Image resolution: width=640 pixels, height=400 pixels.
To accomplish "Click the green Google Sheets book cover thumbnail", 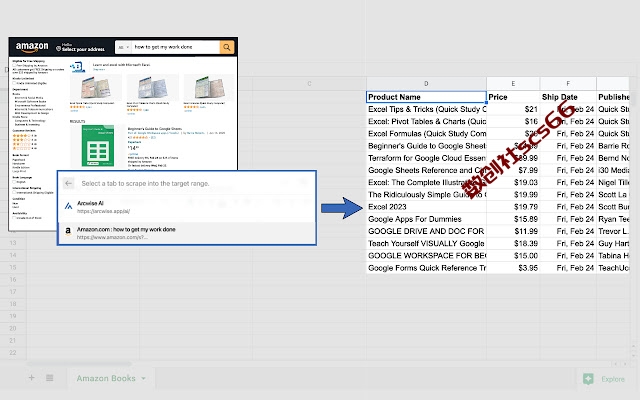I will click(98, 146).
